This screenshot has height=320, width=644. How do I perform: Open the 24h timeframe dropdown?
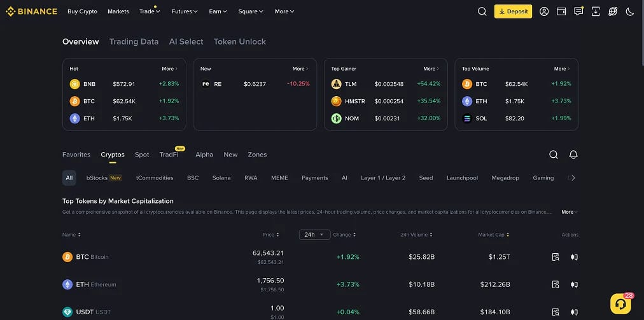[x=314, y=235]
